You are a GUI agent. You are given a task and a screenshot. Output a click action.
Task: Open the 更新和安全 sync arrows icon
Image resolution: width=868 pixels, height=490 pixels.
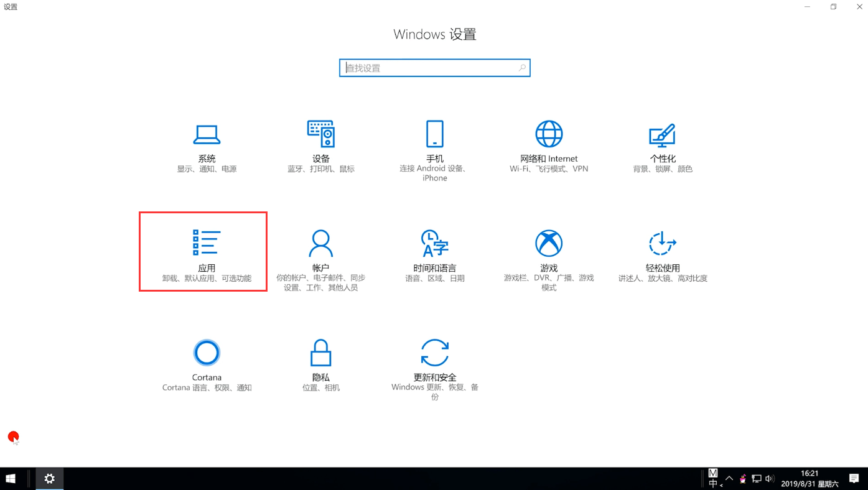click(x=435, y=353)
